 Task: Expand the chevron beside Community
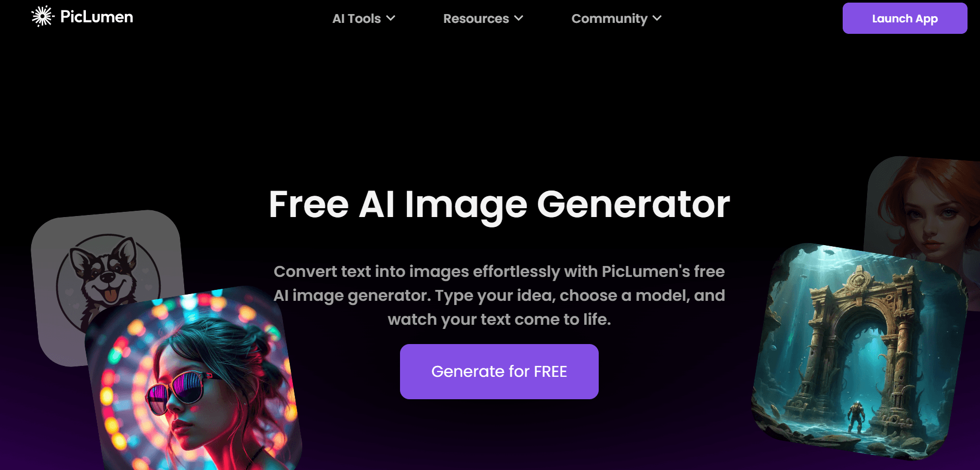click(657, 18)
